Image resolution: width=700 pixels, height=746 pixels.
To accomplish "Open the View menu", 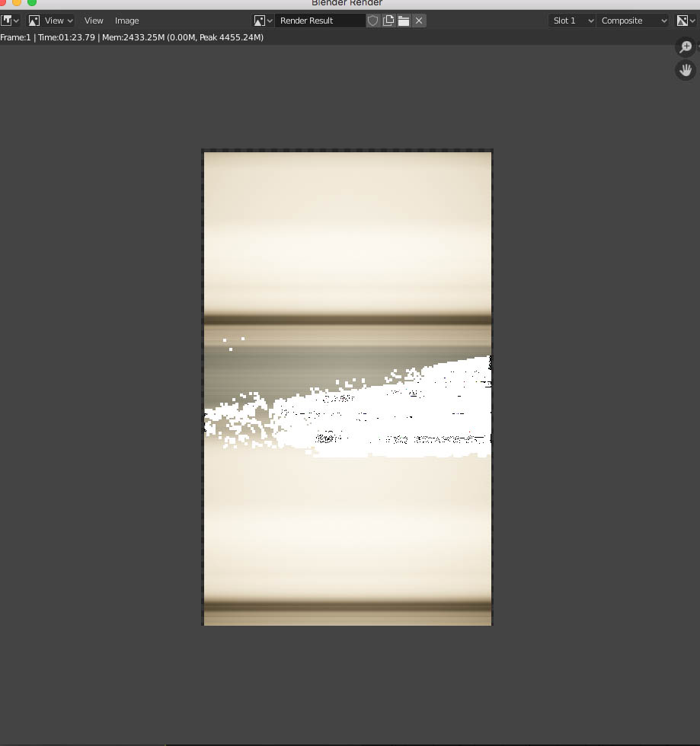I will click(x=94, y=21).
